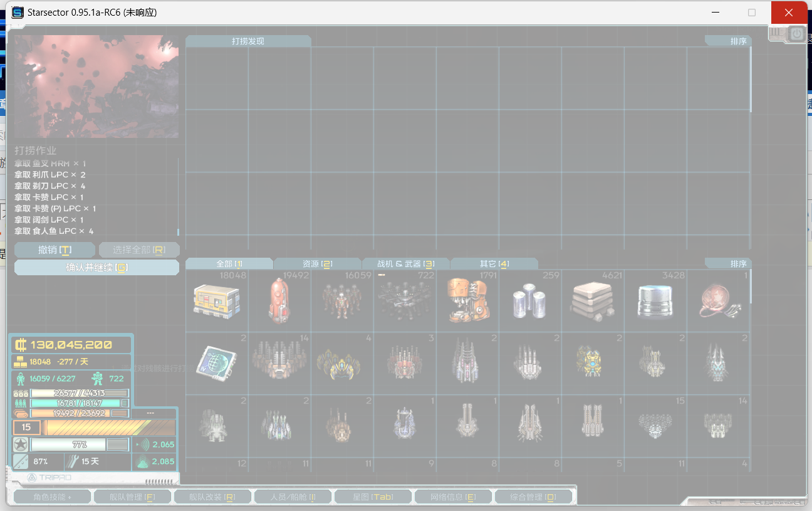Pick the red fuel tank item

[x=279, y=302]
